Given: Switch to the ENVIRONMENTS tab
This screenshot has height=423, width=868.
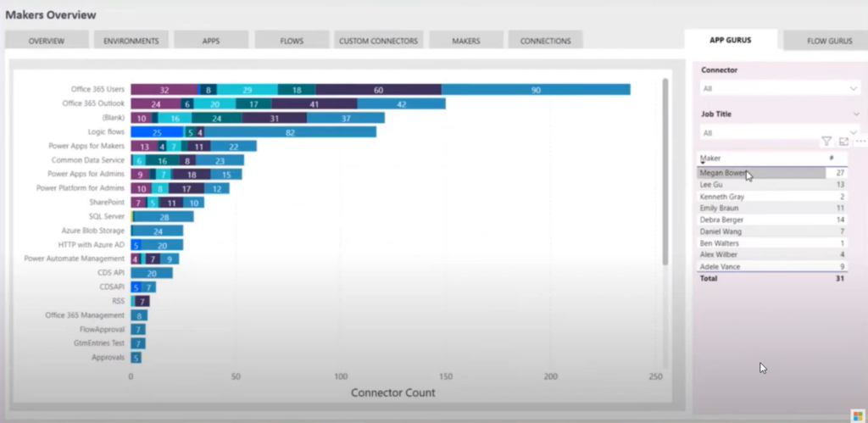Looking at the screenshot, I should (x=131, y=41).
